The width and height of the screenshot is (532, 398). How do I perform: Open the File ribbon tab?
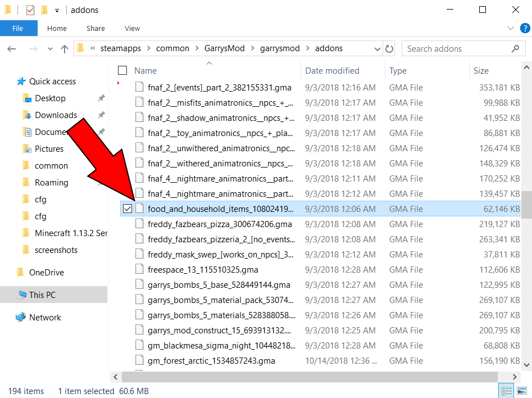[19, 28]
